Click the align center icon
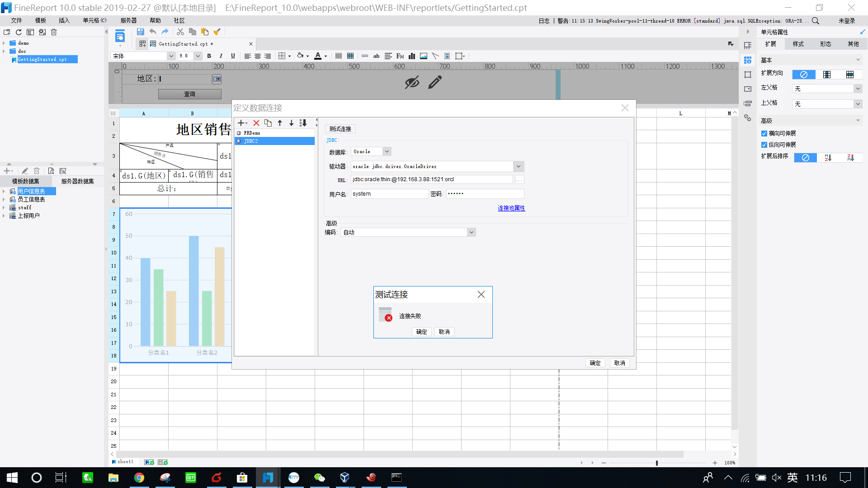 tap(258, 56)
